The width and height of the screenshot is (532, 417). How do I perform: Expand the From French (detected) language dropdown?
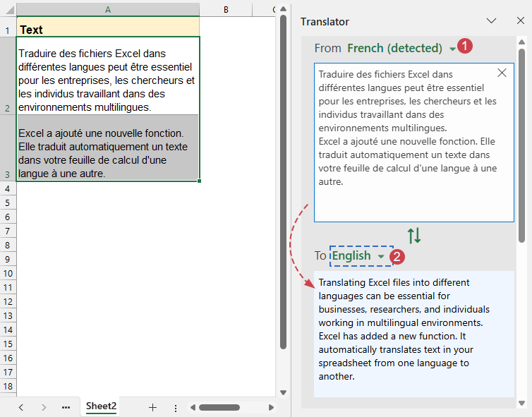(452, 49)
